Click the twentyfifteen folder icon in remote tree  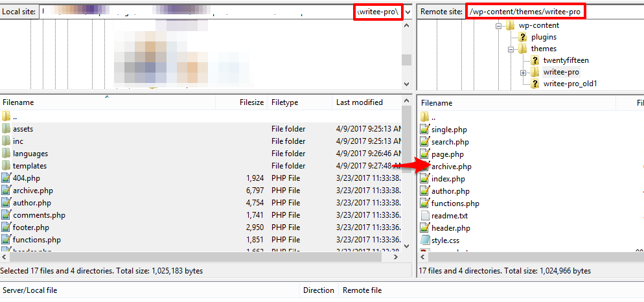(535, 60)
